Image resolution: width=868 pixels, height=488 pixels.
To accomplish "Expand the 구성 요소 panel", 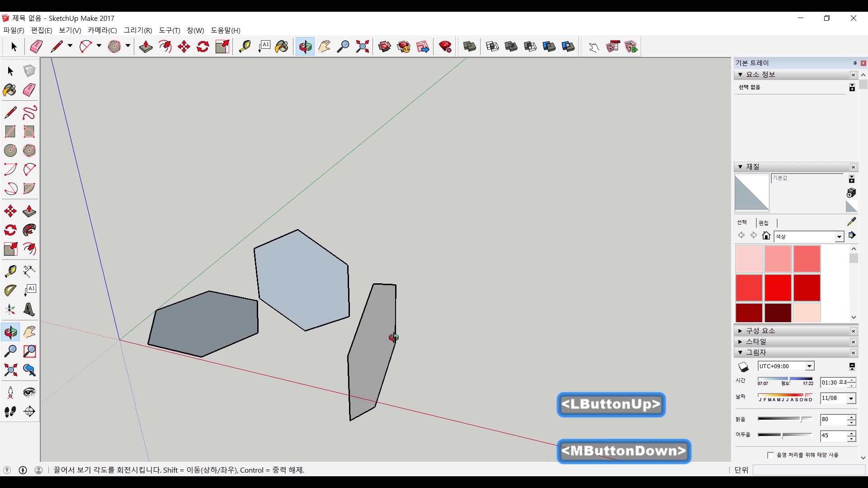I will pyautogui.click(x=760, y=331).
